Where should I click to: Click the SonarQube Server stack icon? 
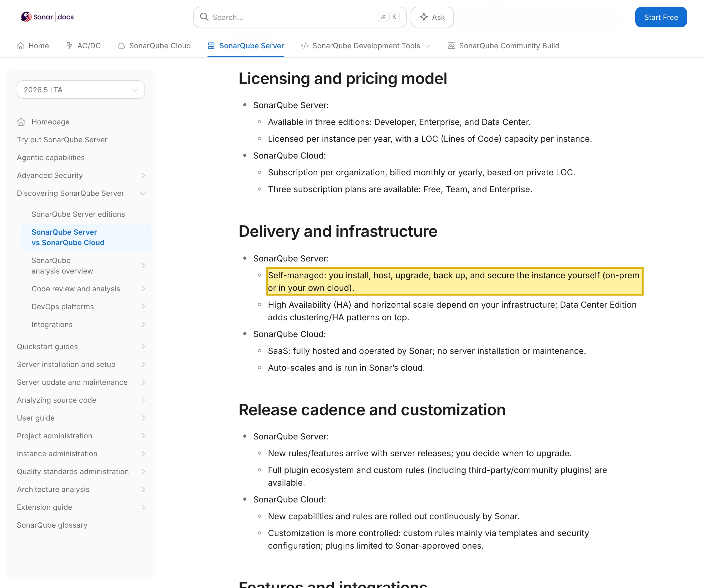[x=211, y=46]
